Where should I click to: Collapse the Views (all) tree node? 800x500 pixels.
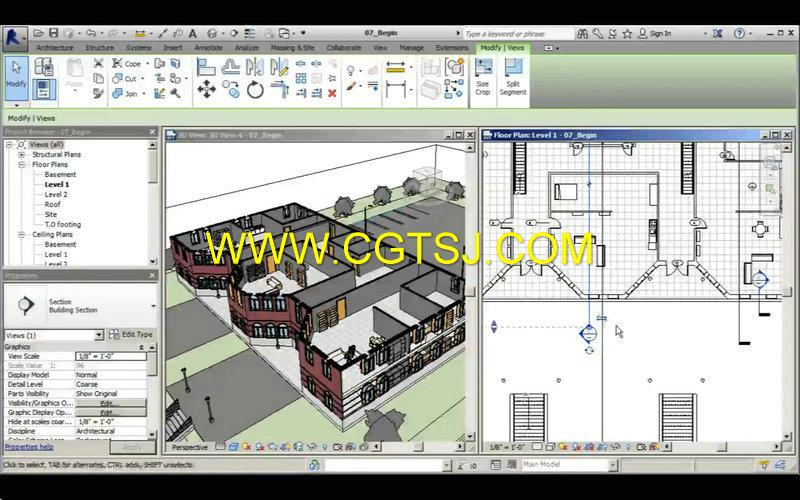click(x=9, y=145)
